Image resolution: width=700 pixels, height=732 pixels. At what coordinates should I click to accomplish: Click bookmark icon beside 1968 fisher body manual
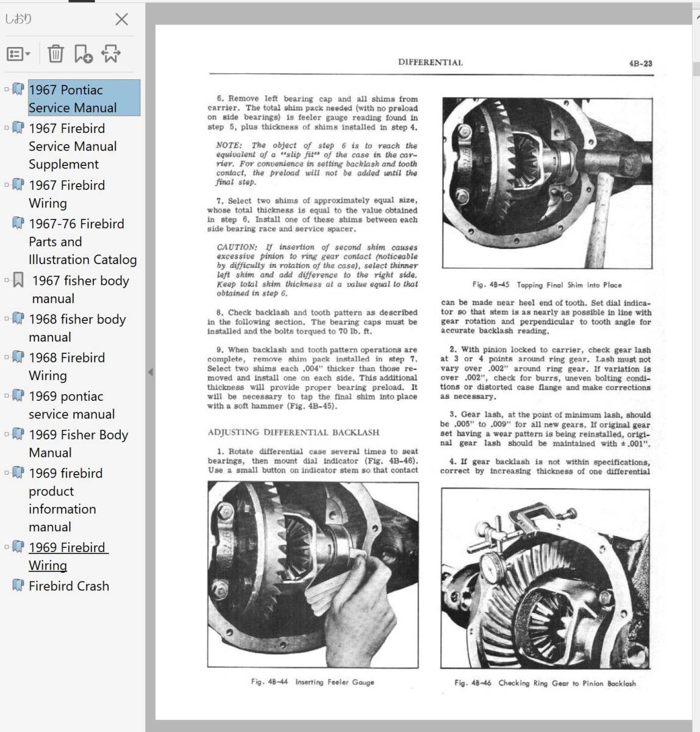tap(18, 319)
